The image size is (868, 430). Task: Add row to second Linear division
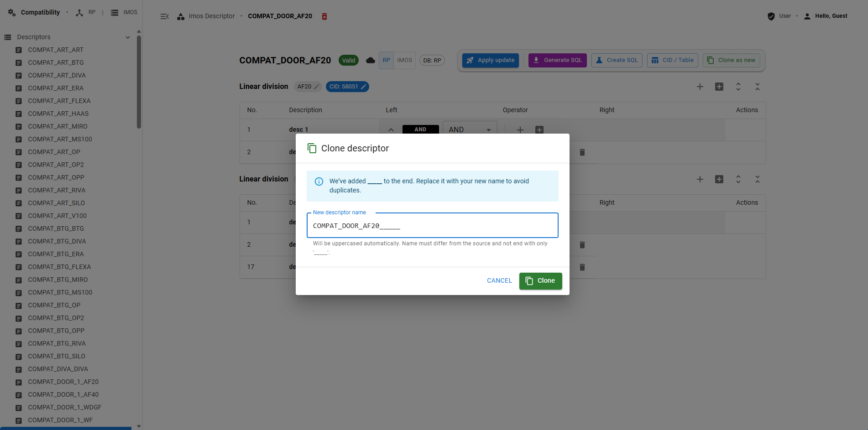coord(700,179)
